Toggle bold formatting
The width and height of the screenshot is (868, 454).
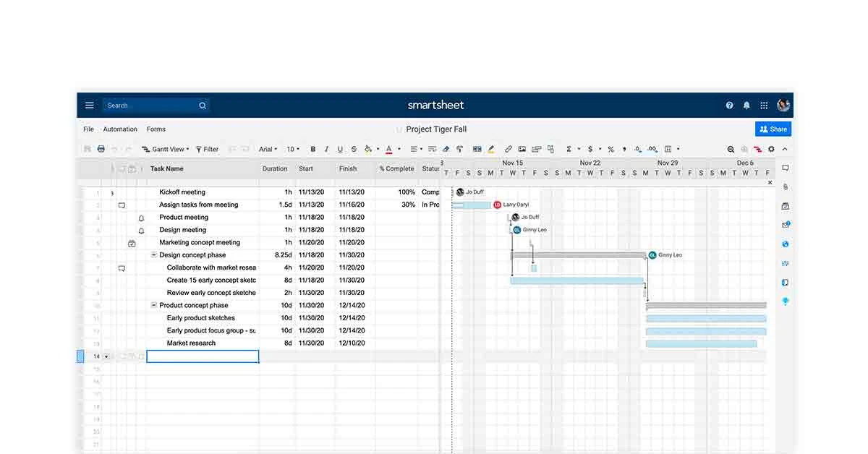pyautogui.click(x=312, y=149)
